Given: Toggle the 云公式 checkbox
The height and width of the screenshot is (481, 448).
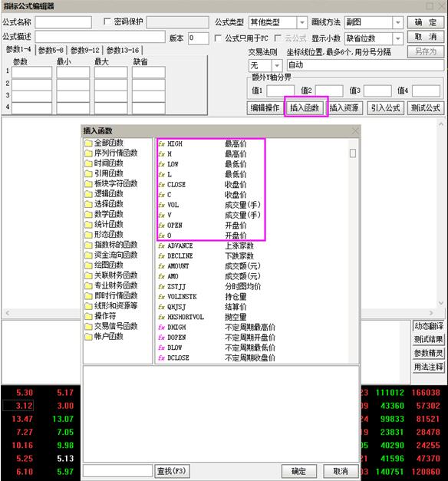Looking at the screenshot, I should [278, 38].
